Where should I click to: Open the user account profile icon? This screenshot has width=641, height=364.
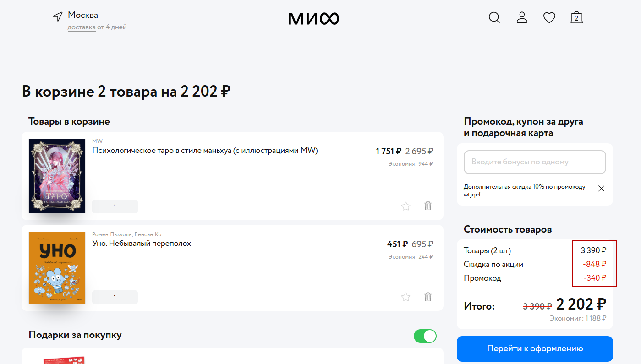pyautogui.click(x=522, y=18)
